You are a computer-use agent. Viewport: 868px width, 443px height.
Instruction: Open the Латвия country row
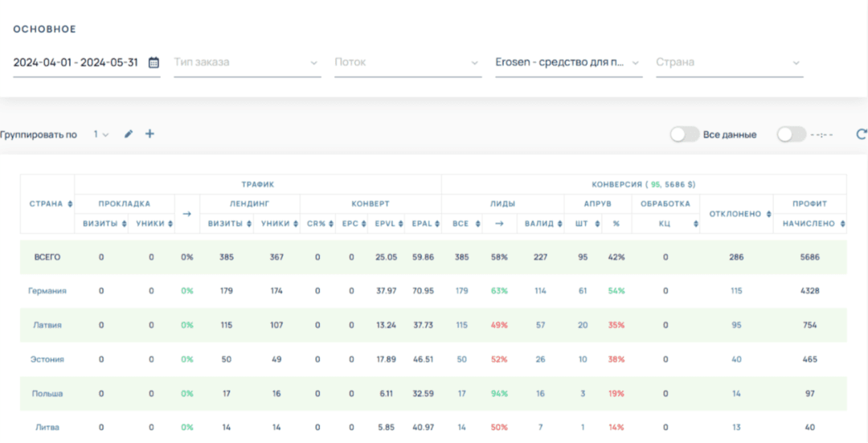[47, 326]
